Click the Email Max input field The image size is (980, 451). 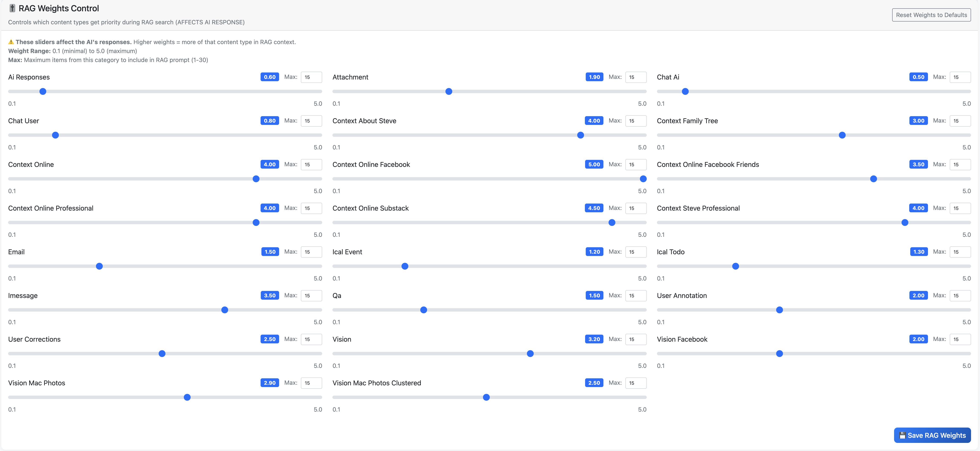click(311, 252)
